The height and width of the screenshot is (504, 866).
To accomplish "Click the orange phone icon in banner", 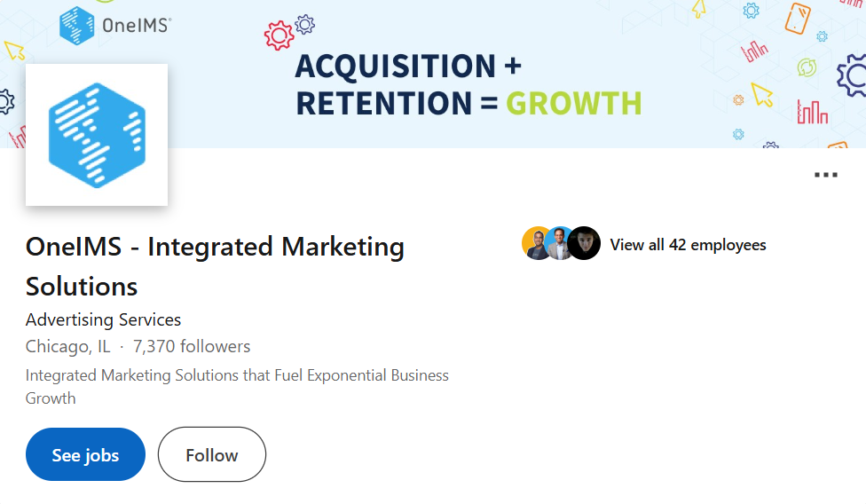I will (x=798, y=18).
